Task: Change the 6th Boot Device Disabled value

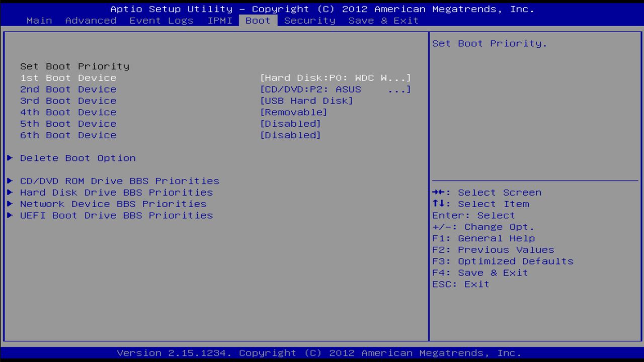Action: click(x=290, y=135)
